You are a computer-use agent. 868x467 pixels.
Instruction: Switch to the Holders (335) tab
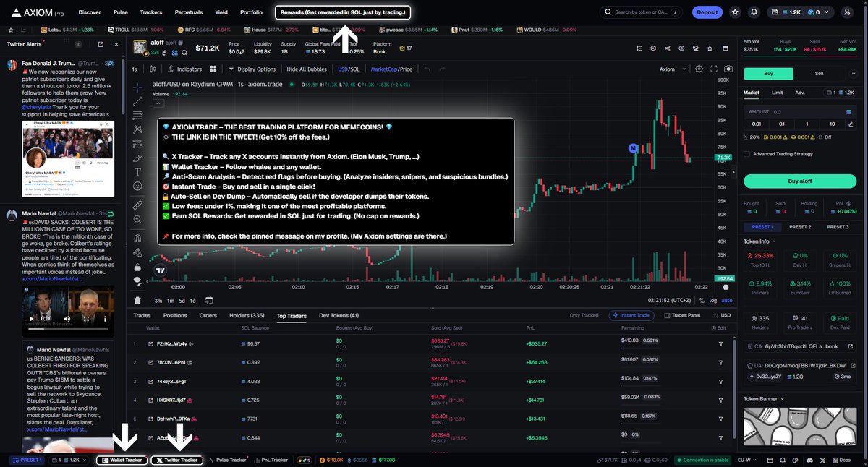click(x=247, y=315)
